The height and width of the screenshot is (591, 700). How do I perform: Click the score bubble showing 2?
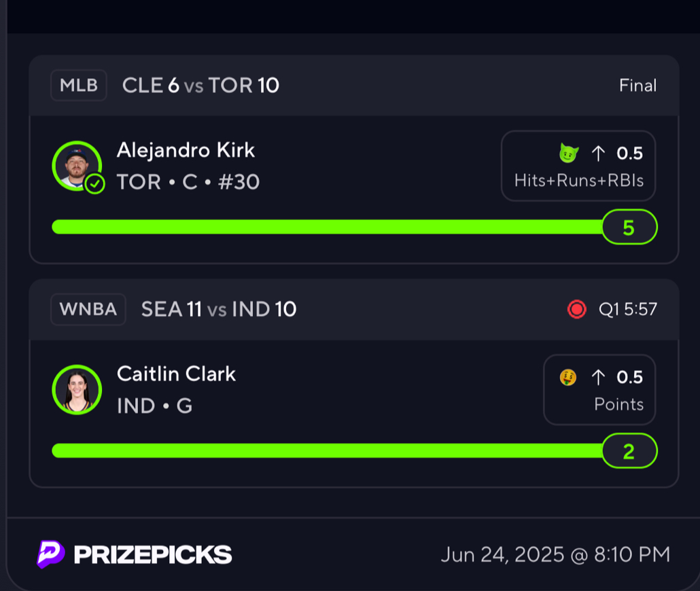629,451
